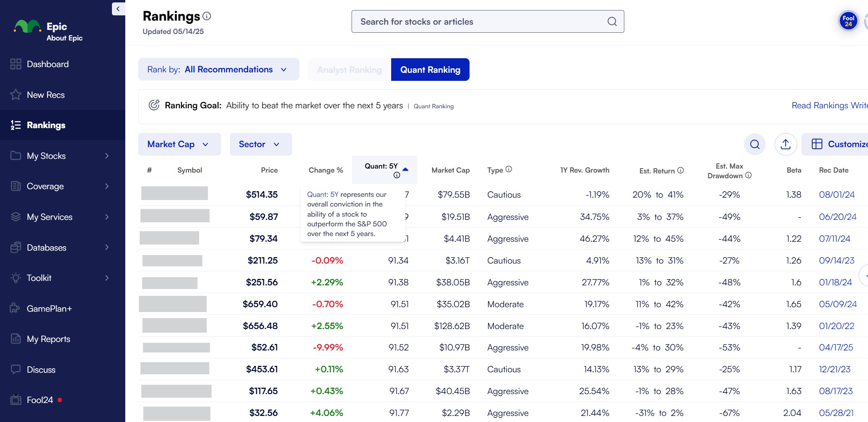The height and width of the screenshot is (422, 868).
Task: Open the table search magnifier button
Action: coord(754,144)
